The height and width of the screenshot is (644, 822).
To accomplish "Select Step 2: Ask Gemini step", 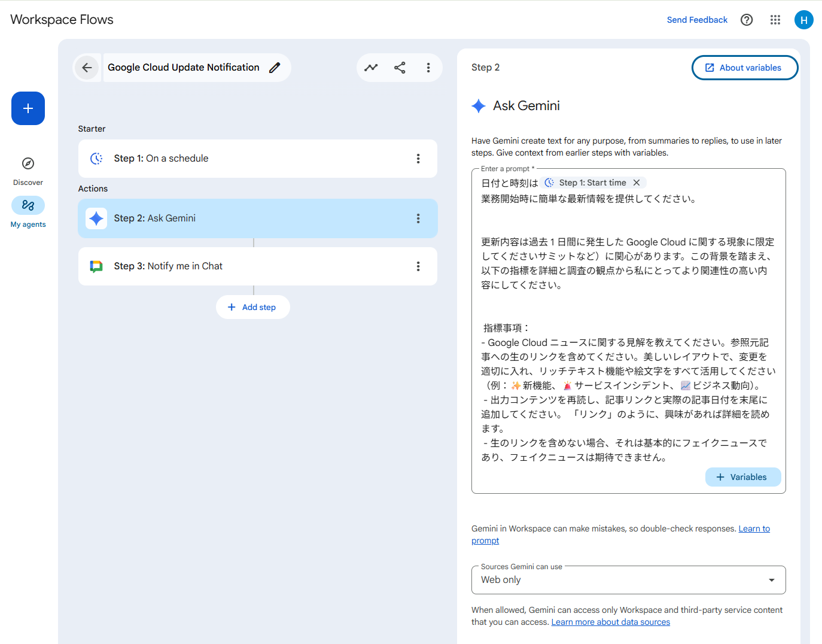I will [x=239, y=218].
